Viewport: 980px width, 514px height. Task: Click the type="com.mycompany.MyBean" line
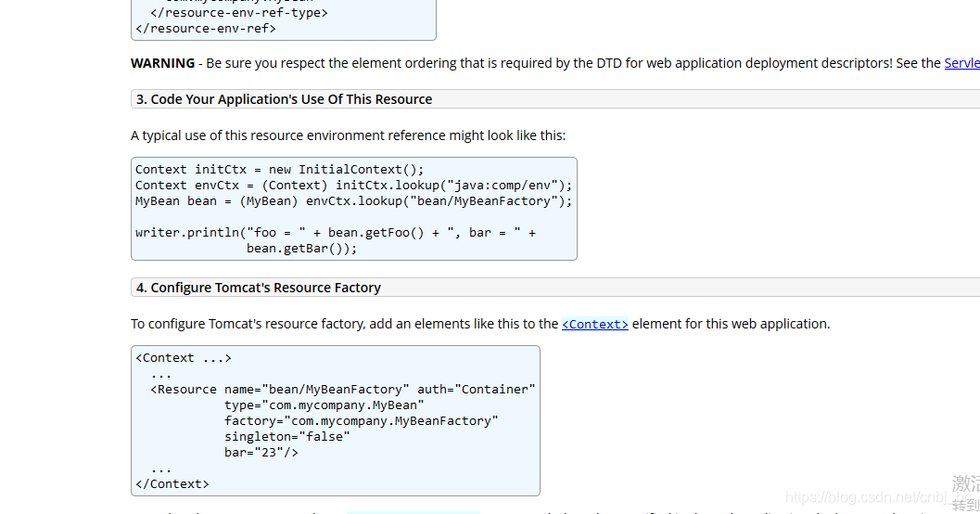pyautogui.click(x=325, y=405)
